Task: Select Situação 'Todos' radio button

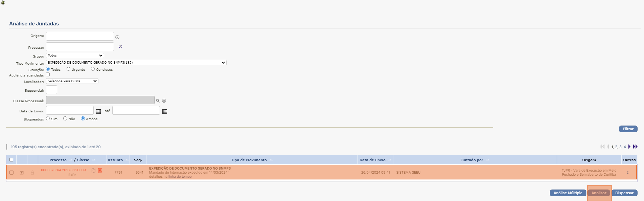Action: tap(48, 69)
